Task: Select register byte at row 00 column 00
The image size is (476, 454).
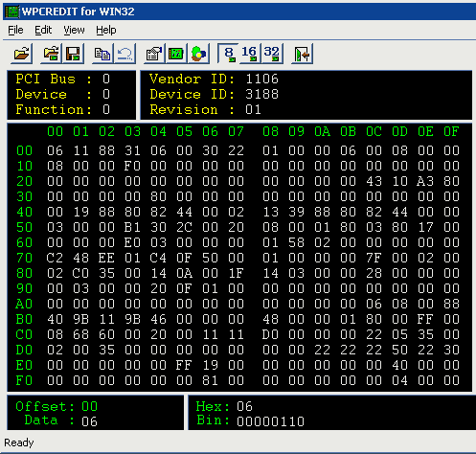Action: click(x=55, y=150)
